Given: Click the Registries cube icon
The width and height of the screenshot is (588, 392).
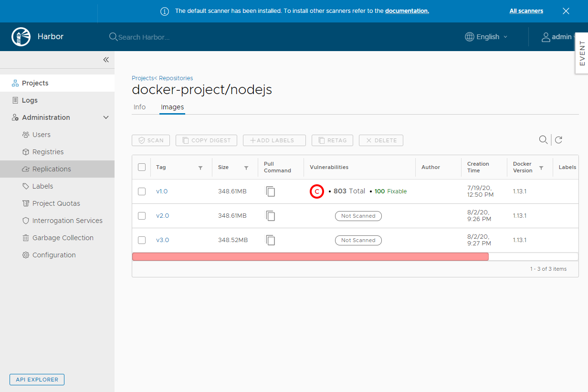Looking at the screenshot, I should (26, 152).
